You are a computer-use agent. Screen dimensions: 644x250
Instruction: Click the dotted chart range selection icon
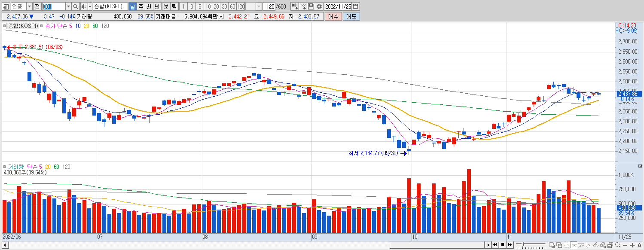[x=566, y=245]
